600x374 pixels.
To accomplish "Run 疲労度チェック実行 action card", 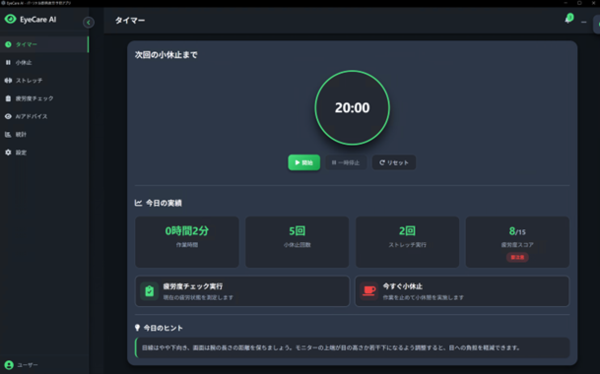I will [243, 291].
